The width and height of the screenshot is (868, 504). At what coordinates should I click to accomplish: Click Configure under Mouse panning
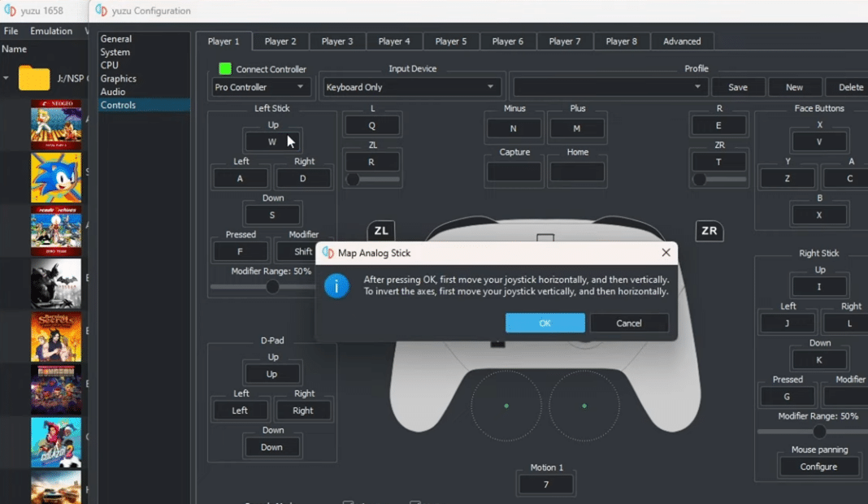tap(818, 466)
